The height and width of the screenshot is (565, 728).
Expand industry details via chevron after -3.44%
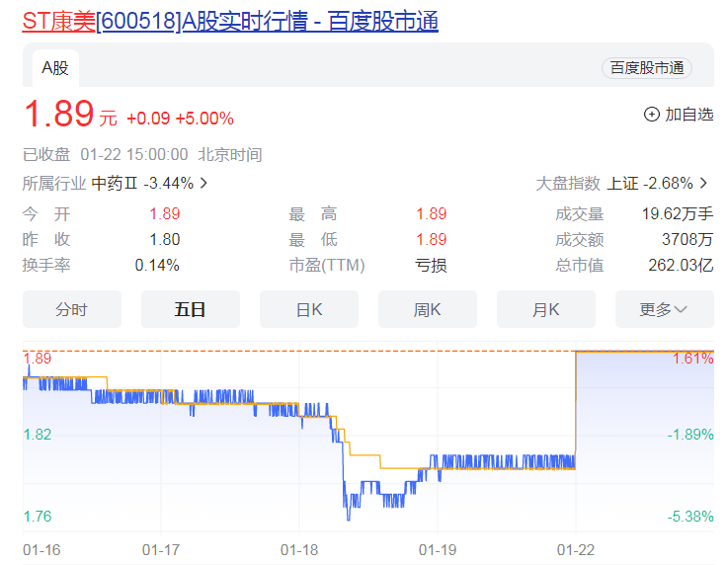pyautogui.click(x=203, y=184)
